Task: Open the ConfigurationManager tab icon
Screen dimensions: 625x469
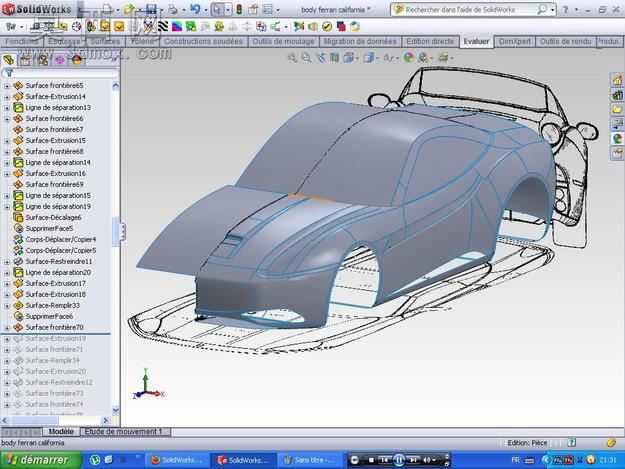Action: (43, 60)
